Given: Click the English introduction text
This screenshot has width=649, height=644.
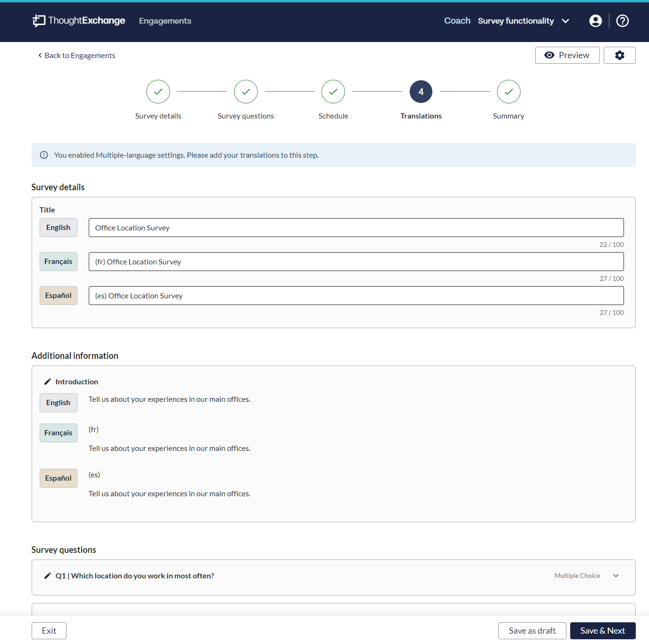Looking at the screenshot, I should (169, 399).
